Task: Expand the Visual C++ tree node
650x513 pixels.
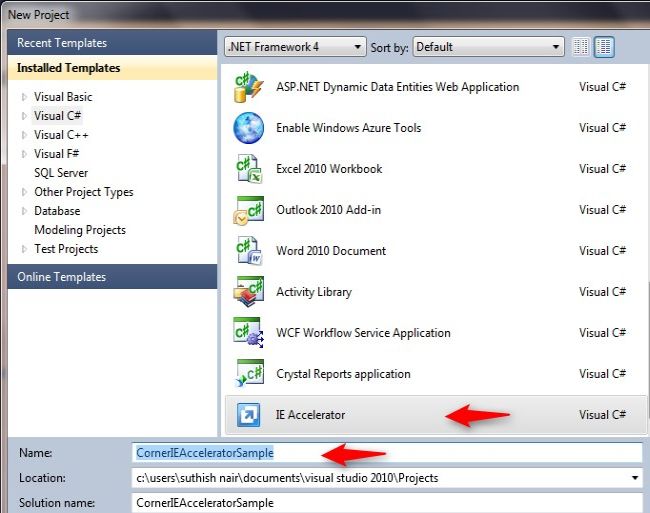Action: click(x=24, y=135)
